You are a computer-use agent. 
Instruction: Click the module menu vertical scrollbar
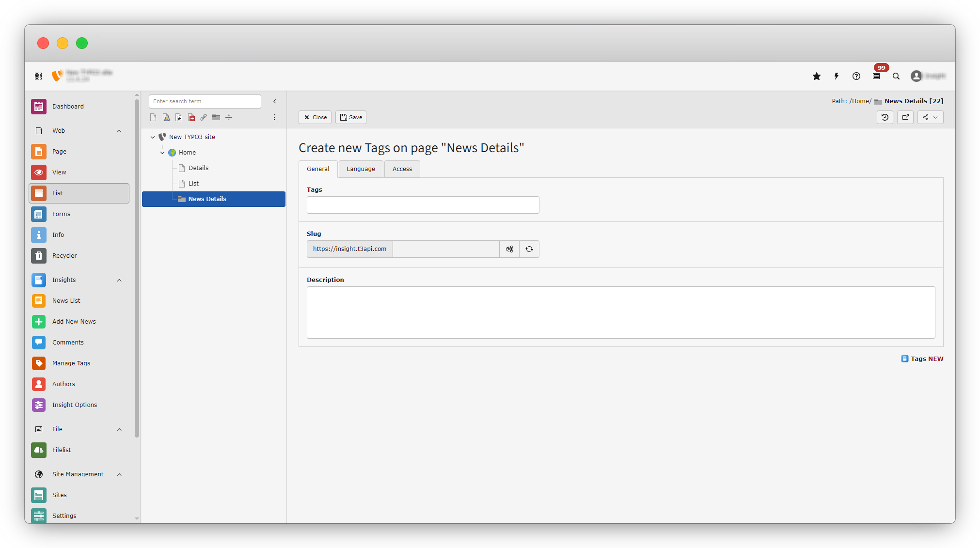(137, 266)
